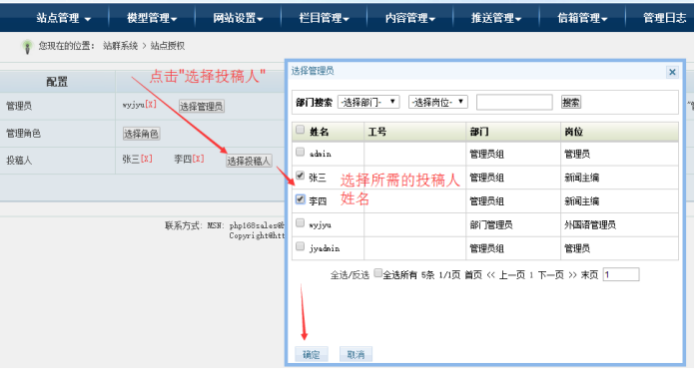Remove wyjyu from 管理员 via [X]
This screenshot has width=698, height=372.
[x=151, y=105]
